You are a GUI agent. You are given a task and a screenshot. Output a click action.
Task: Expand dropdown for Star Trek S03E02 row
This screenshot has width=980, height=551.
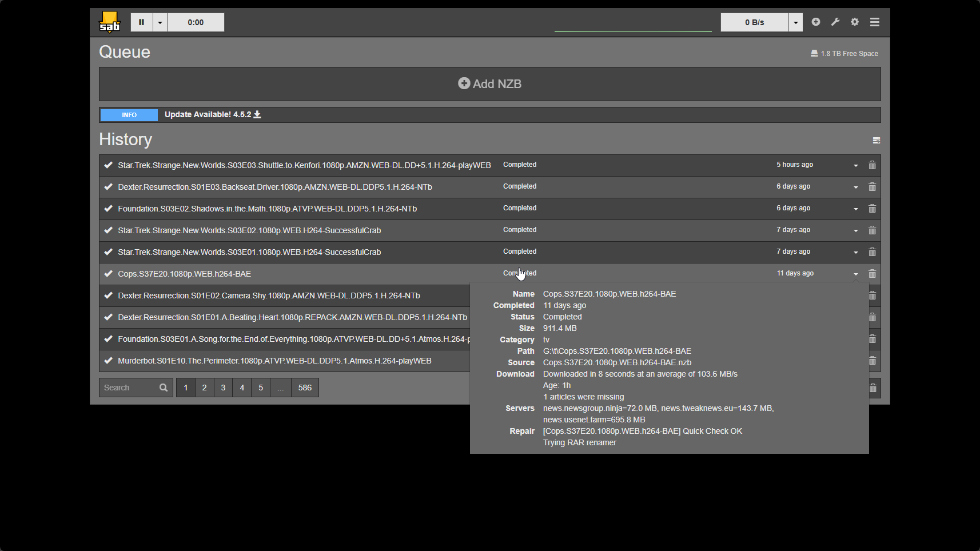pos(856,231)
